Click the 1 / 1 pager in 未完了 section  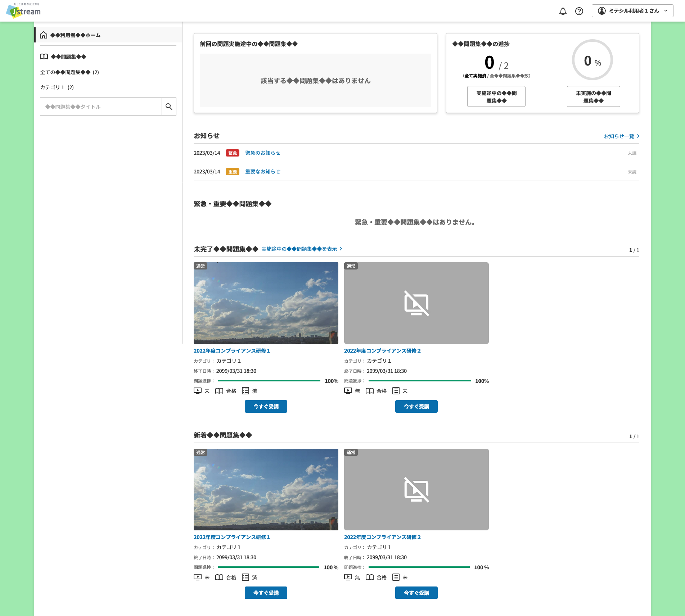coord(634,250)
